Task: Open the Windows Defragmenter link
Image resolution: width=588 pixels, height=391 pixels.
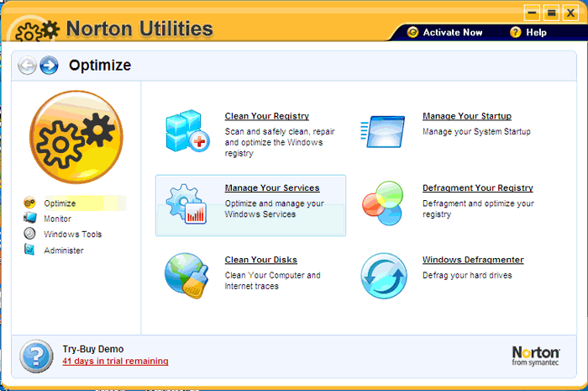Action: coord(473,260)
